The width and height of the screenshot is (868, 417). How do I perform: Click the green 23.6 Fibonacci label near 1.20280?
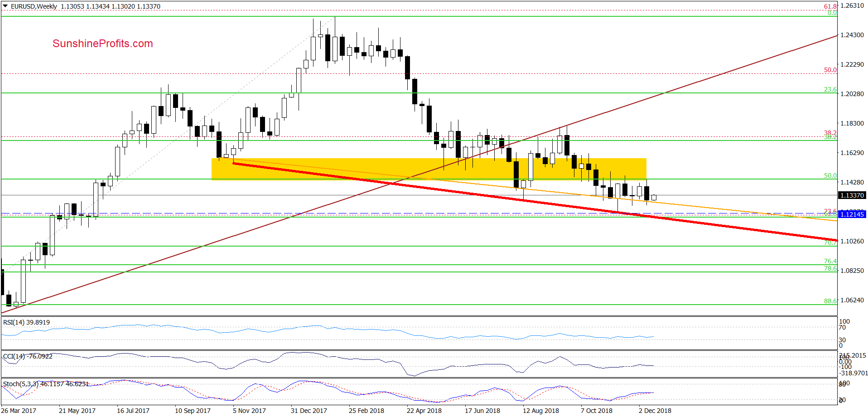pos(830,89)
